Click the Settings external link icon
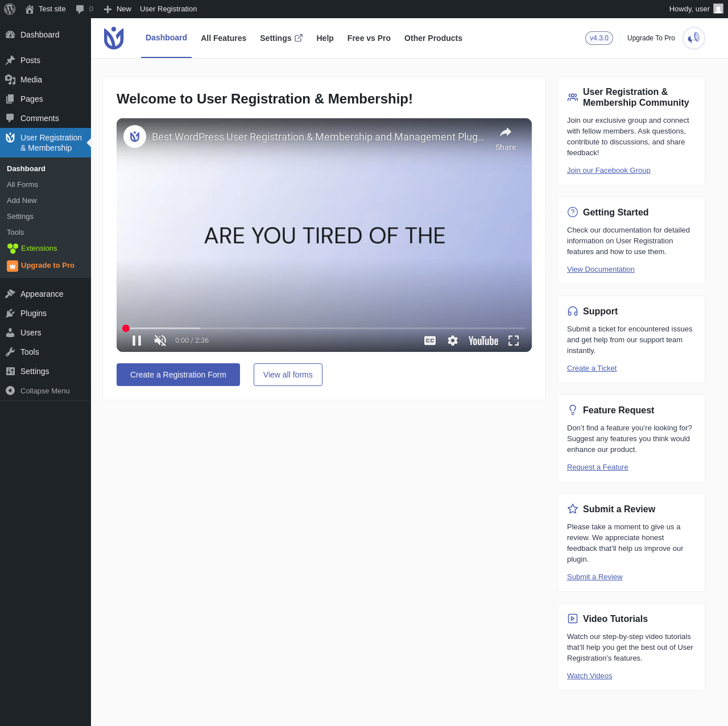The height and width of the screenshot is (726, 728). [x=299, y=38]
